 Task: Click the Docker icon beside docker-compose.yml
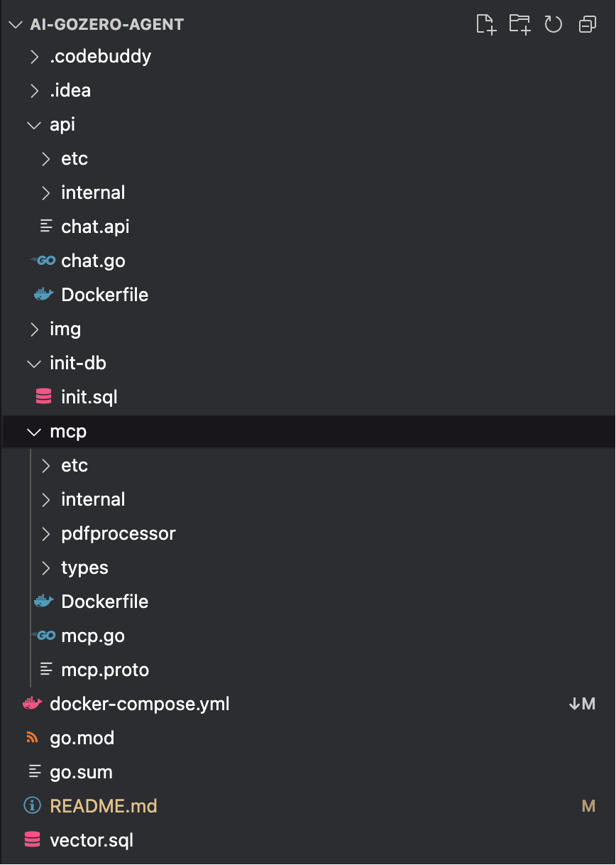(x=33, y=704)
